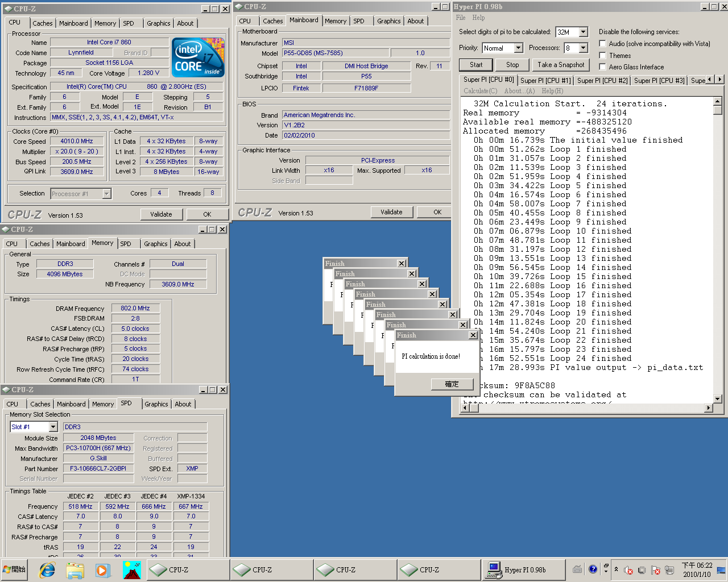Confirm the front Finish dialog with 確定
The height and width of the screenshot is (582, 728).
(452, 384)
